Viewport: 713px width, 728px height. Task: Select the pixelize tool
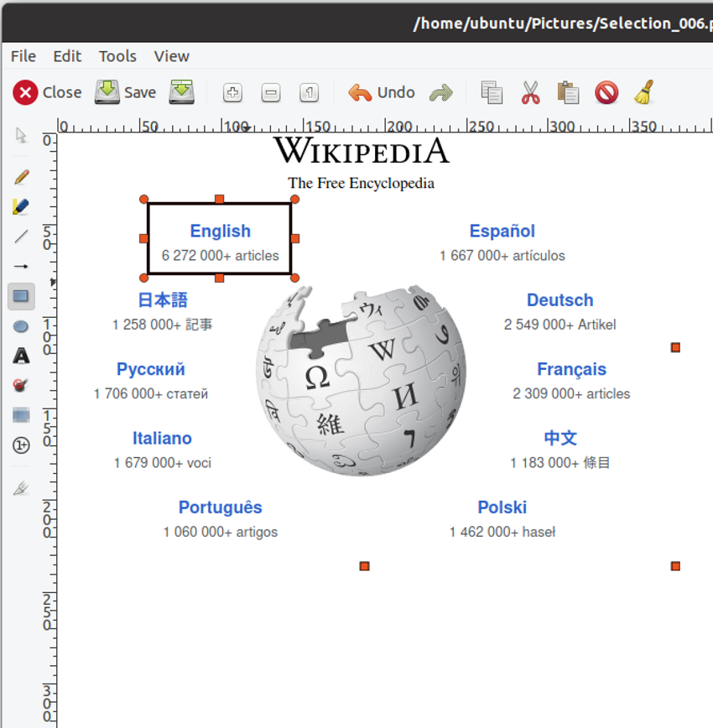(21, 415)
